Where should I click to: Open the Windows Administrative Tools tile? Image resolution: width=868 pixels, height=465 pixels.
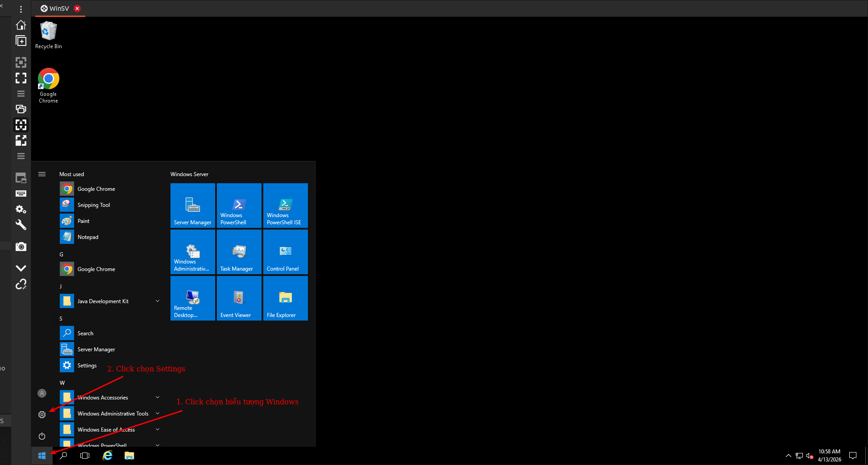pyautogui.click(x=193, y=252)
